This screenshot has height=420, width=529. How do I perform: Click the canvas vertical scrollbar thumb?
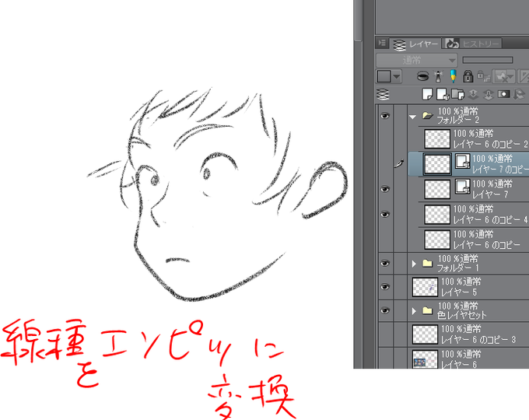click(358, 20)
